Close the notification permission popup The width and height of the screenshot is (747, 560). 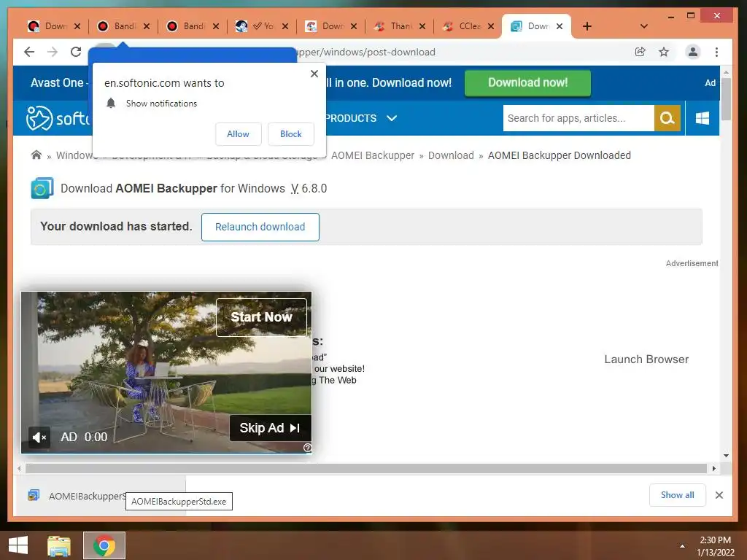314,74
